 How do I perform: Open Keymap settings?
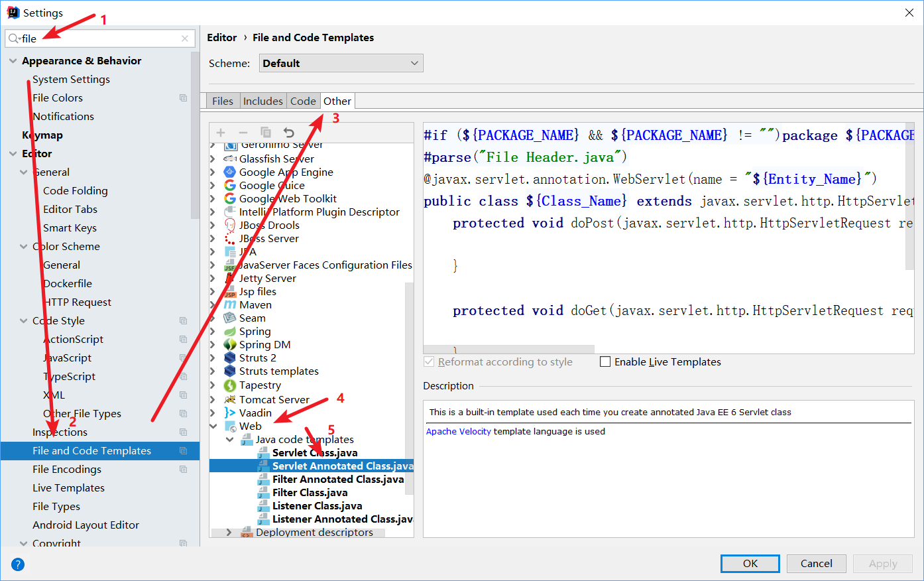pos(42,135)
